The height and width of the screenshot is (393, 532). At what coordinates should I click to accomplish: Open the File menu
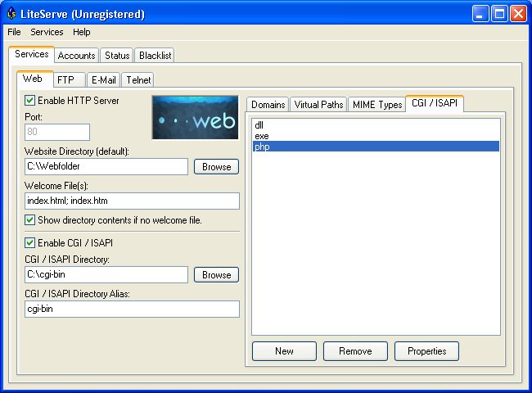click(14, 32)
